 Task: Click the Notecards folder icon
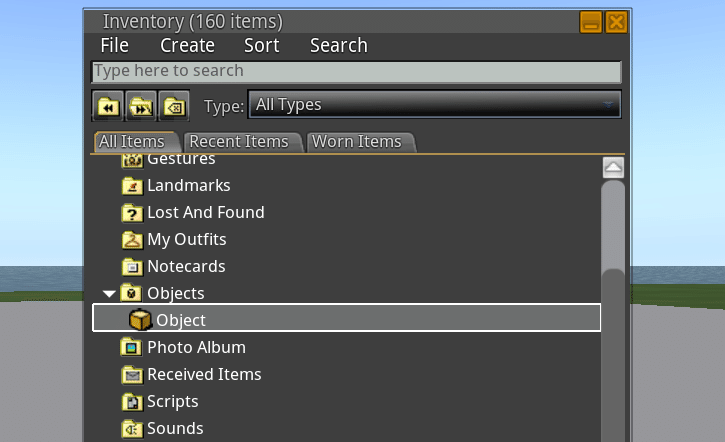point(131,267)
